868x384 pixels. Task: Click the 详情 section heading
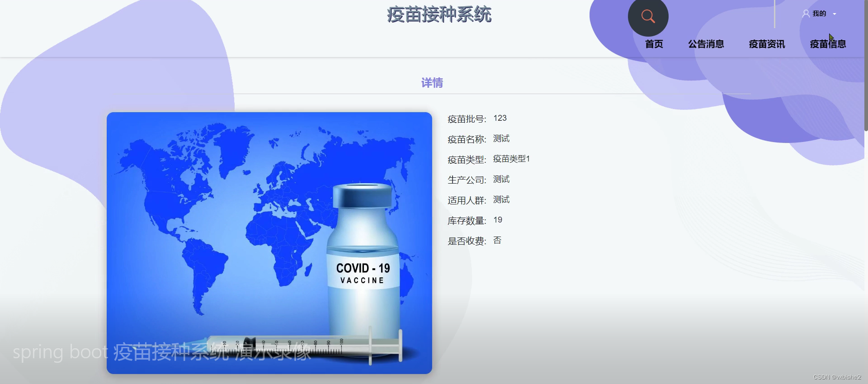point(432,83)
